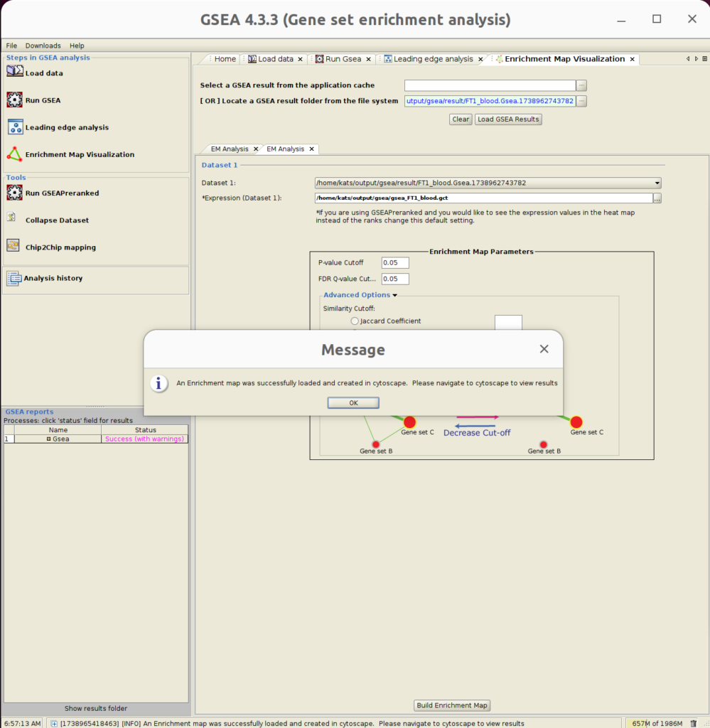Close the first EM Analysis sub-tab
Image resolution: width=710 pixels, height=728 pixels.
[x=256, y=149]
